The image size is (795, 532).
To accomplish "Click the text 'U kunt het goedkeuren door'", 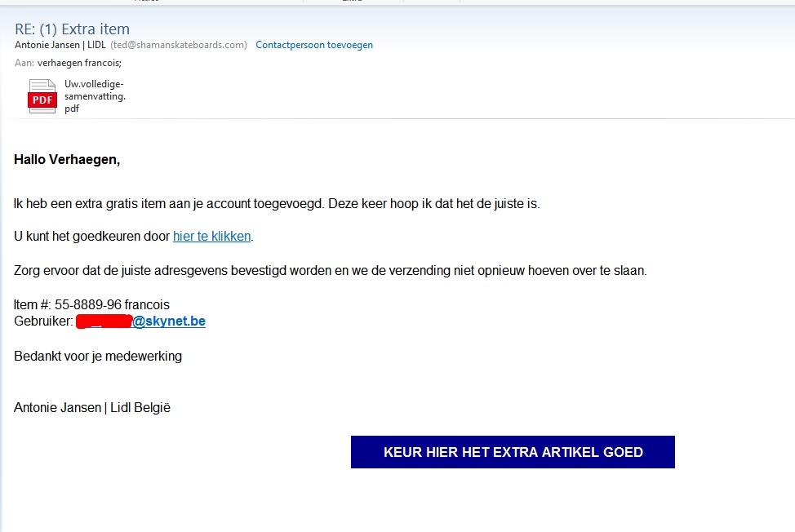I will 91,237.
